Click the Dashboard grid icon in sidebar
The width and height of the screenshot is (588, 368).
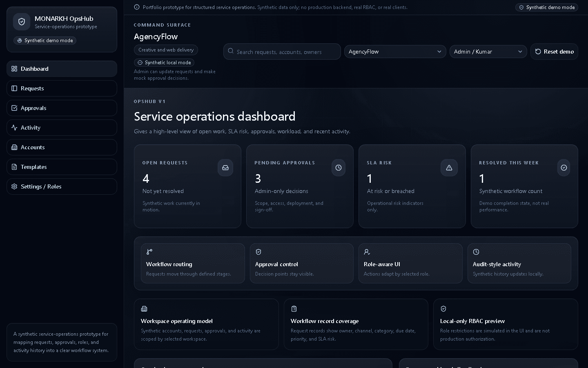click(x=14, y=69)
